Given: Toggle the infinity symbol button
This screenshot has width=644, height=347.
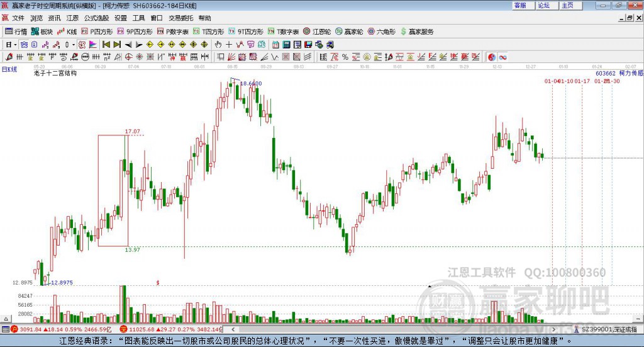Looking at the screenshot, I should (x=503, y=57).
